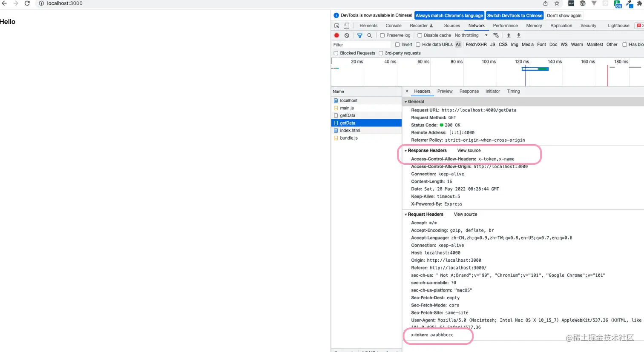Select the main.js request row
644x352 pixels.
(366, 108)
